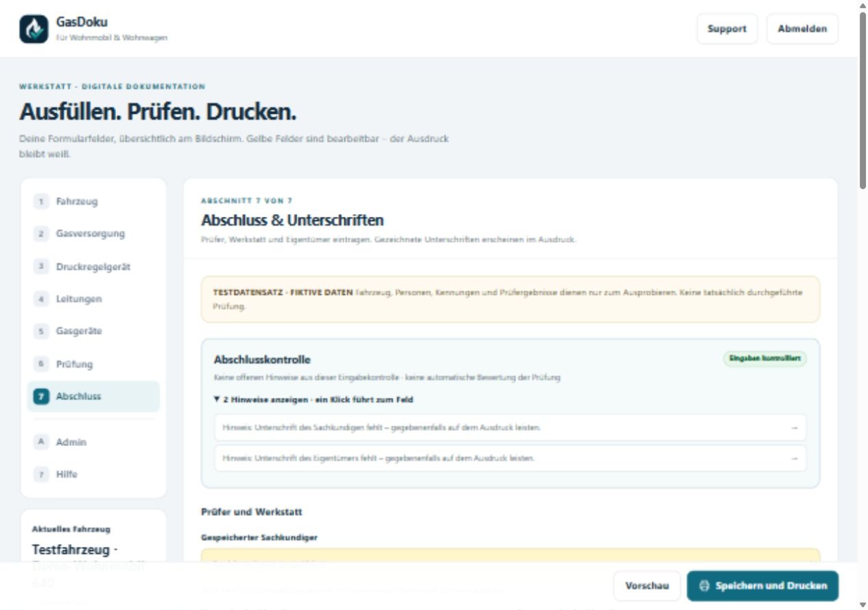This screenshot has width=868, height=610.
Task: Click the question mark badge beside Hilfe
Action: (41, 475)
